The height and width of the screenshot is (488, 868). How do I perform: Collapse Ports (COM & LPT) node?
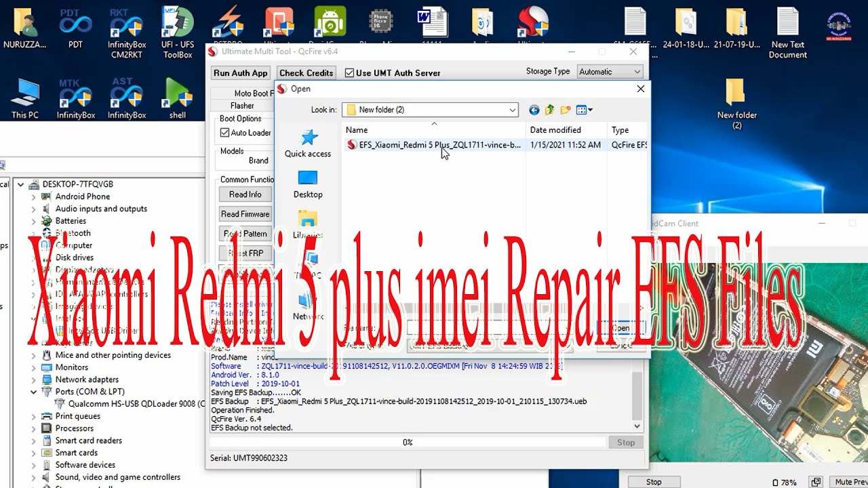click(33, 392)
